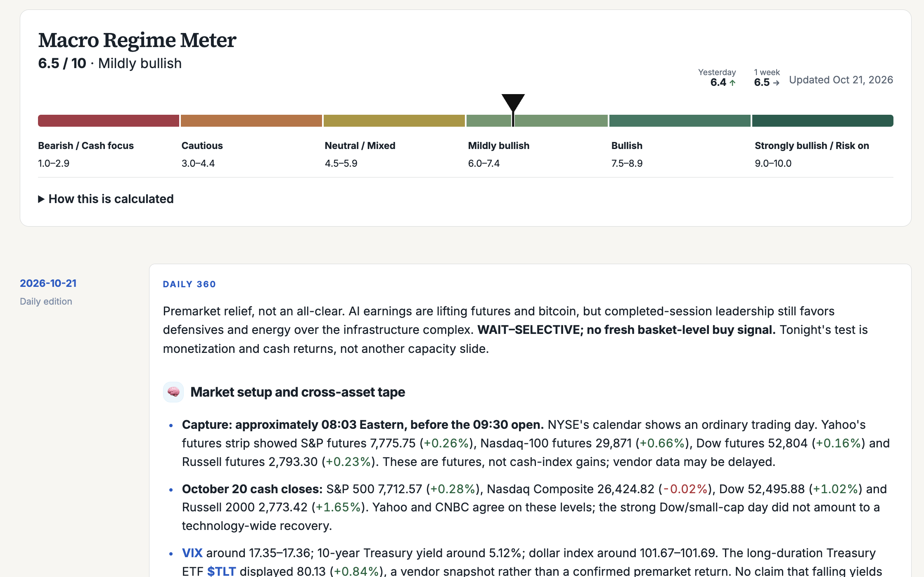The height and width of the screenshot is (577, 924).
Task: Click the 3.0–4.4 range value
Action: [x=198, y=163]
